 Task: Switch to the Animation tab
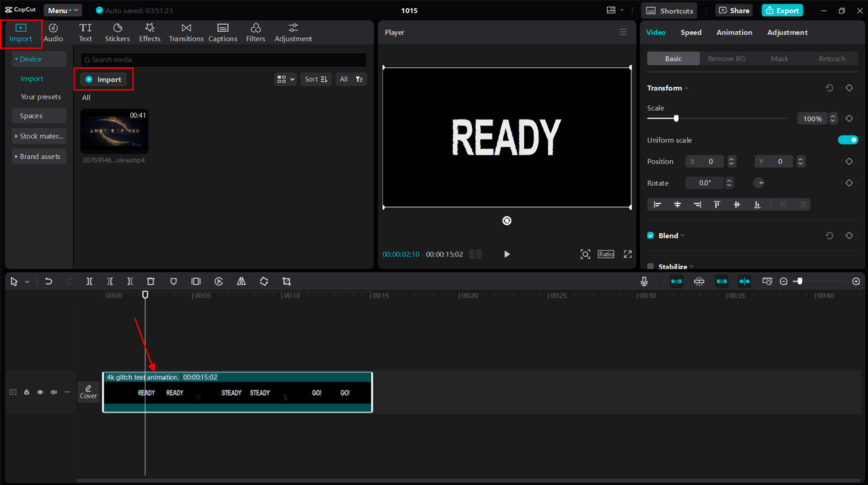pos(734,33)
